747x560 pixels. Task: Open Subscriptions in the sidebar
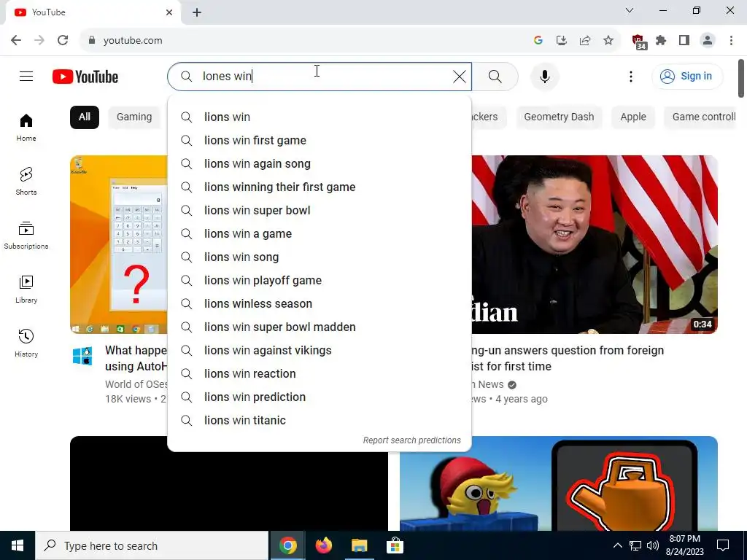coord(26,236)
